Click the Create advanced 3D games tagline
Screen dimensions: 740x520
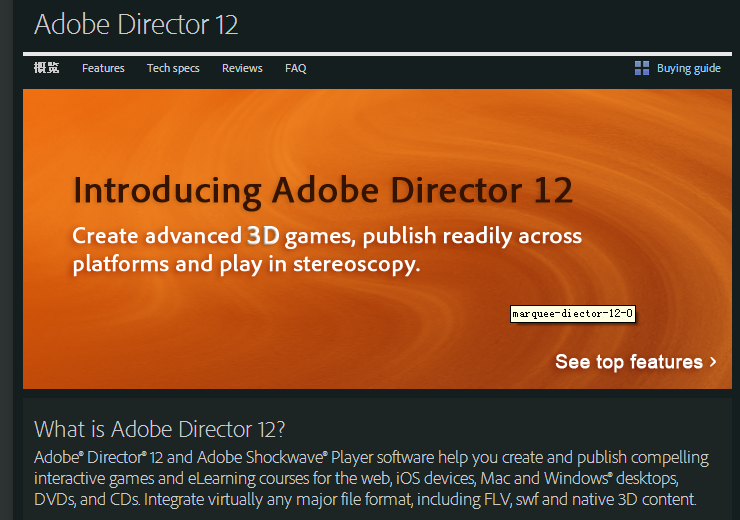[x=327, y=250]
